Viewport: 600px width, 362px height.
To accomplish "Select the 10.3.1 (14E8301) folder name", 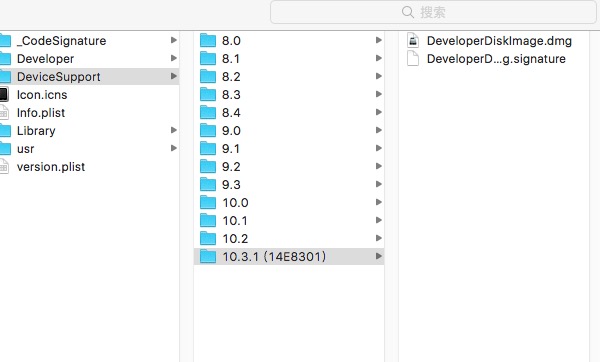I will (x=274, y=256).
